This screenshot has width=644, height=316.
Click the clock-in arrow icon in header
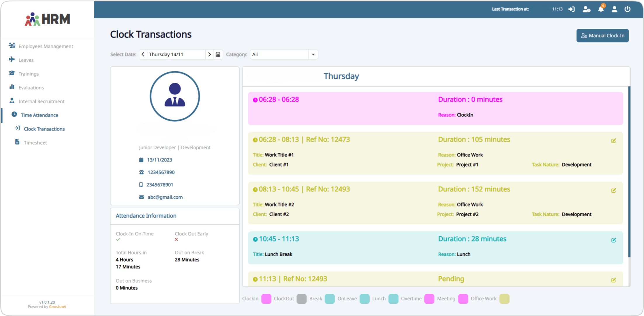pyautogui.click(x=571, y=9)
